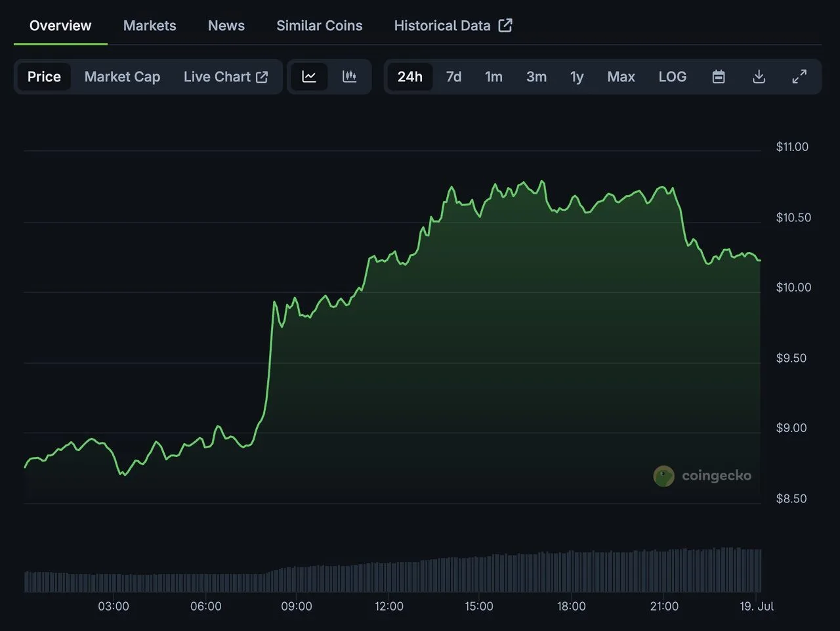Open the calendar date range picker
Image resolution: width=840 pixels, height=631 pixels.
point(719,77)
